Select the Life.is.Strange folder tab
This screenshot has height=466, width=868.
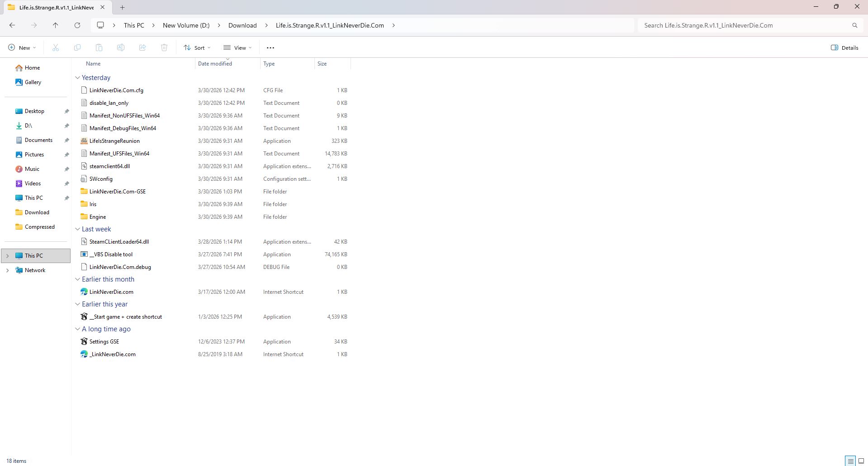click(x=56, y=7)
